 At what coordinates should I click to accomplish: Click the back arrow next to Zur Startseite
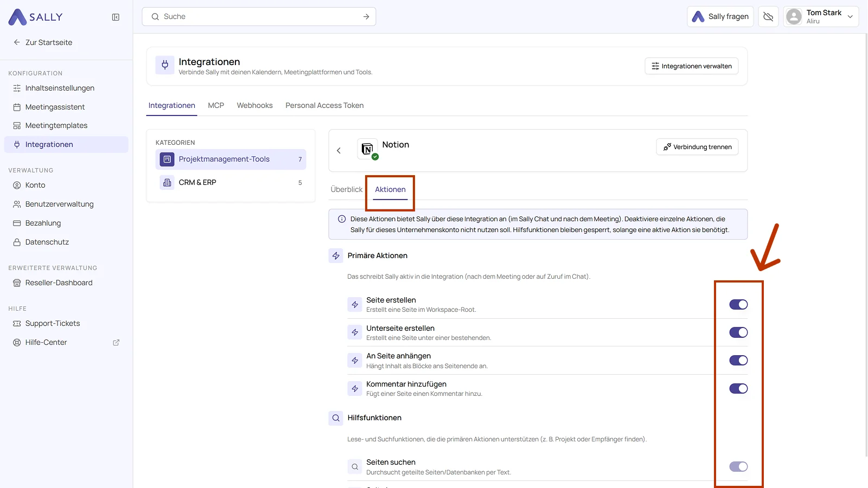click(17, 42)
